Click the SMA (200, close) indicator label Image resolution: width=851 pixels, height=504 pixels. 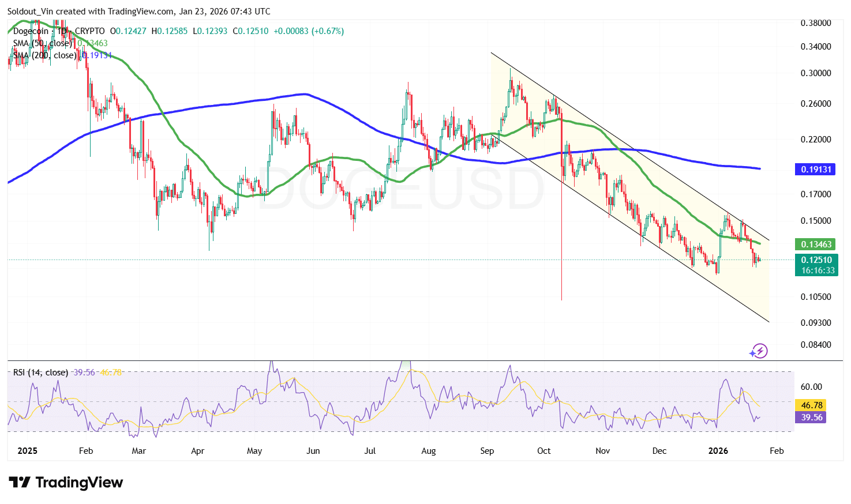[43, 55]
